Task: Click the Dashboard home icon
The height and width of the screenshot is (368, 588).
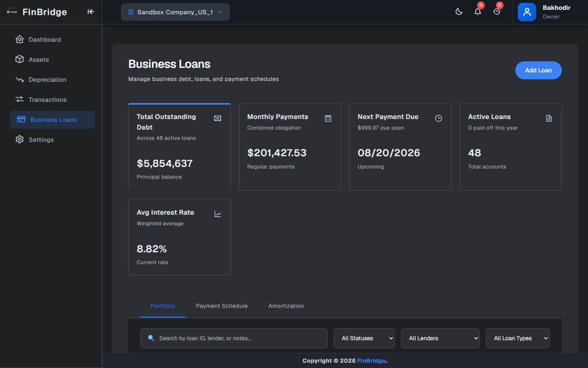Action: point(20,39)
